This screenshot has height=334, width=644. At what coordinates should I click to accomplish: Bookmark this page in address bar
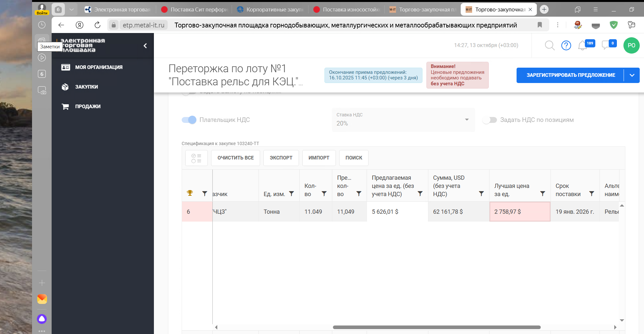coord(540,25)
